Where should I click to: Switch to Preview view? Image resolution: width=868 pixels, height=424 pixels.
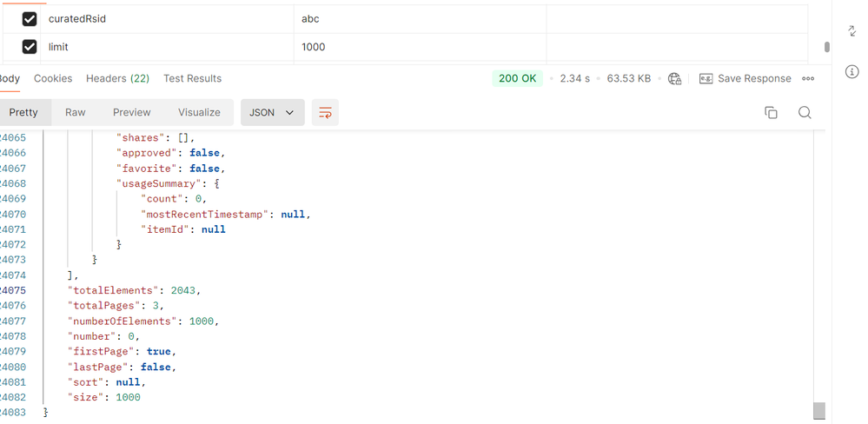pos(132,113)
